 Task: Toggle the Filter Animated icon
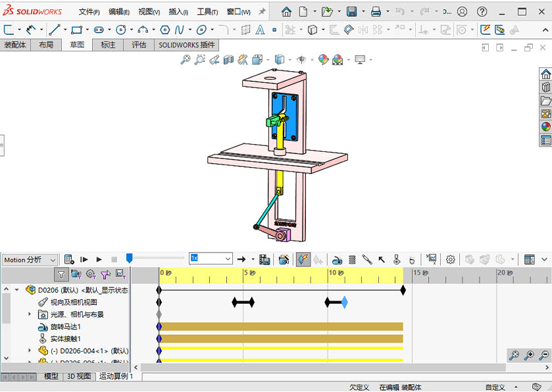pos(76,274)
